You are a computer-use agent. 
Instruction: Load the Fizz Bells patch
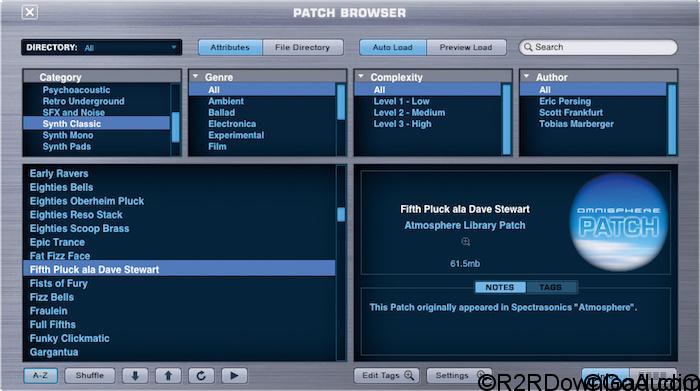pos(52,297)
